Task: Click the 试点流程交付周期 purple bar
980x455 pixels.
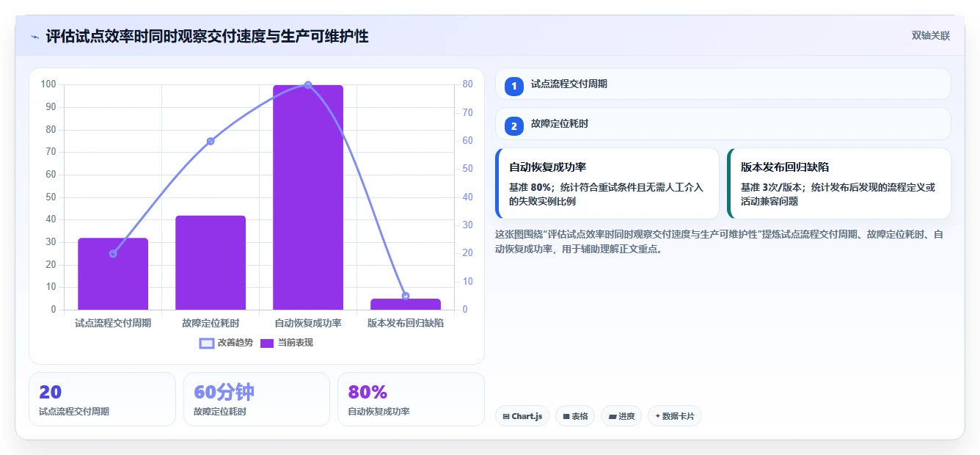Action: [113, 274]
